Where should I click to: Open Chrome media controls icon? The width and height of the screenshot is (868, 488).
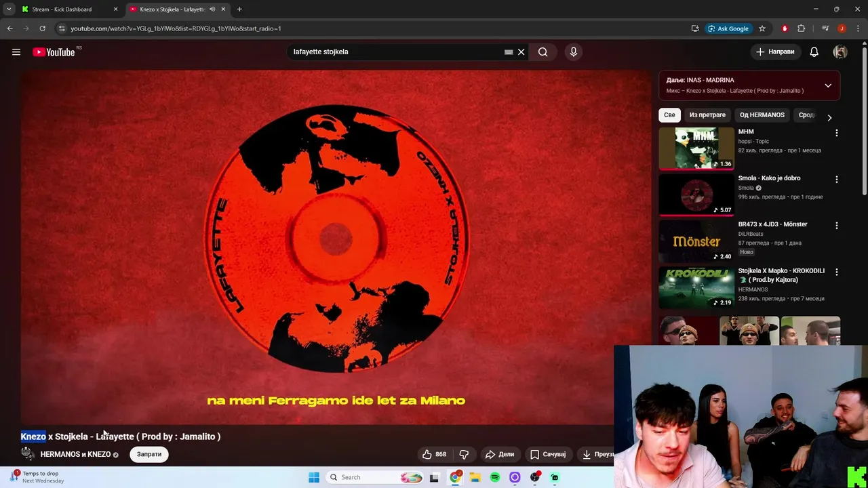tap(825, 28)
